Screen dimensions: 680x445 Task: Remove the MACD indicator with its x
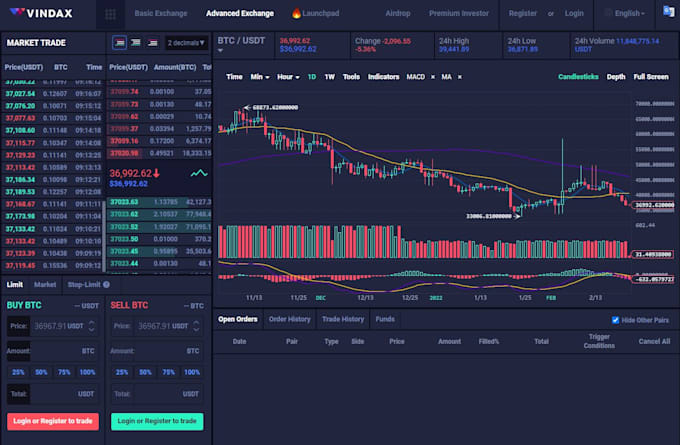point(432,77)
